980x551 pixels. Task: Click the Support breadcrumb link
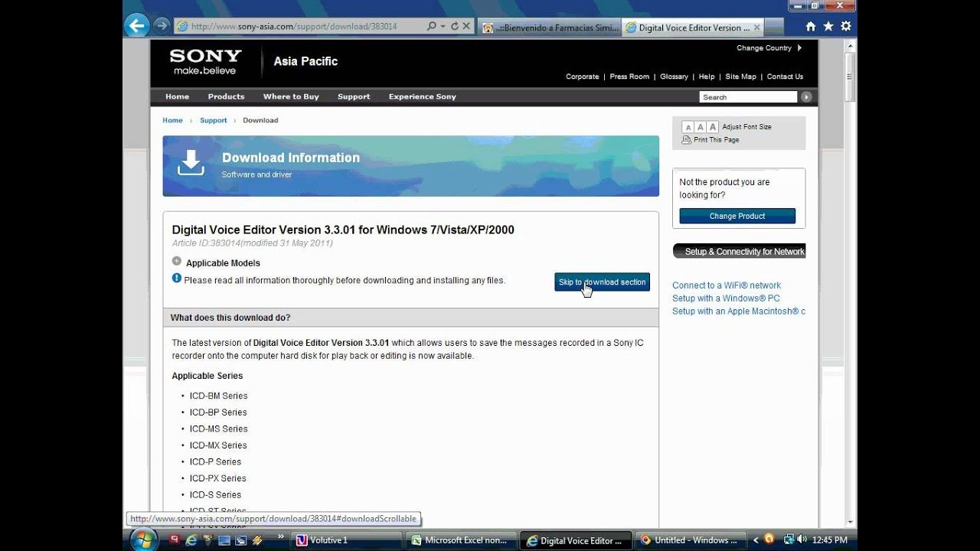(214, 120)
